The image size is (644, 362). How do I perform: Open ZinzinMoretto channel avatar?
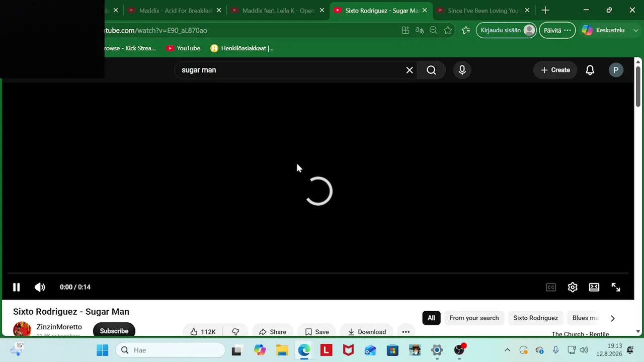pos(22,329)
